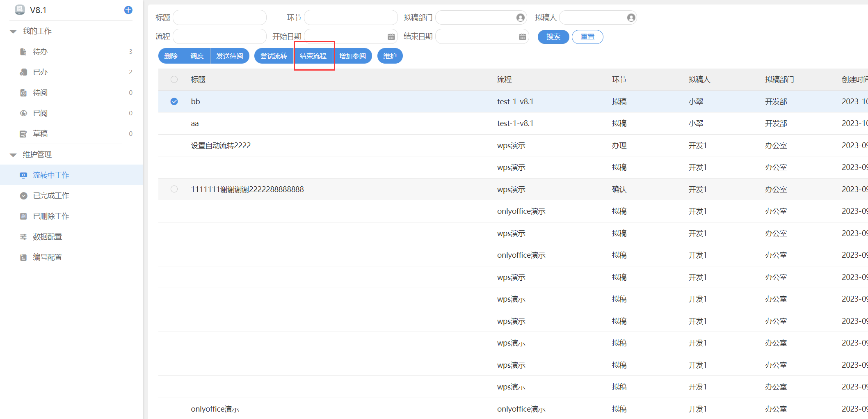The image size is (868, 419).
Task: Click the 拟稿人 input field
Action: pos(598,18)
